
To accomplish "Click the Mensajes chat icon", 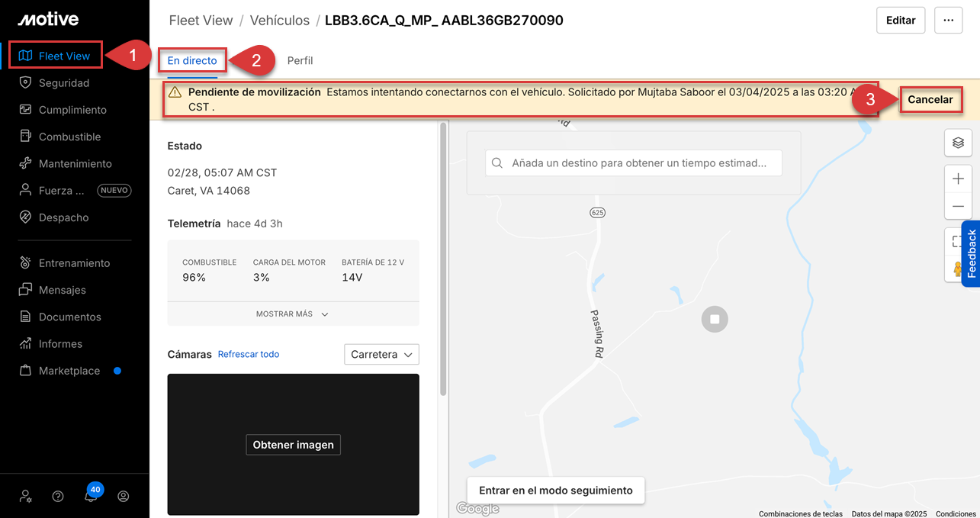I will [x=25, y=290].
